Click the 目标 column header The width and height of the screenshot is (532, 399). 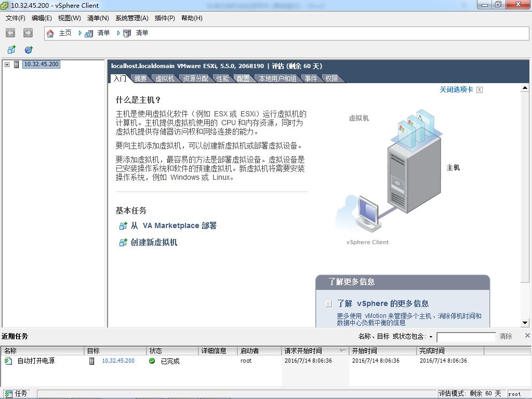(x=115, y=351)
